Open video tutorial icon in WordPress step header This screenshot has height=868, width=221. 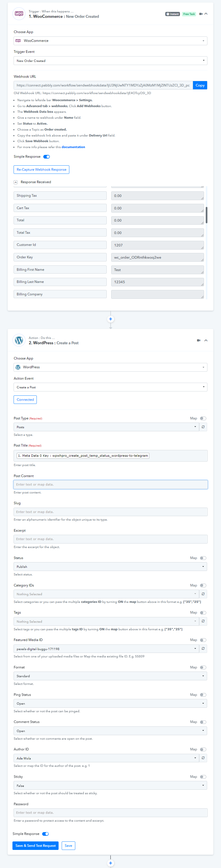point(199,340)
